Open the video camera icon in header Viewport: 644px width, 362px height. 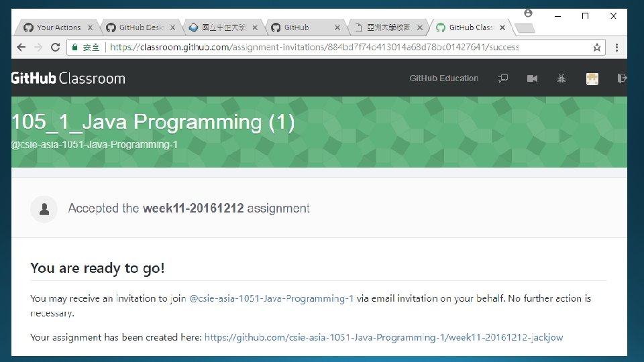coord(532,78)
